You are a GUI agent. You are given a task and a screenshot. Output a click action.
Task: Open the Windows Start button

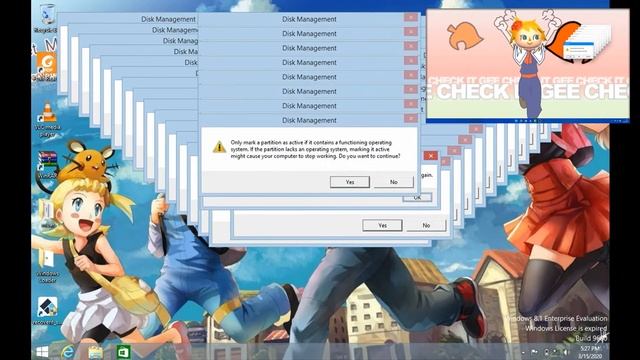click(x=42, y=351)
